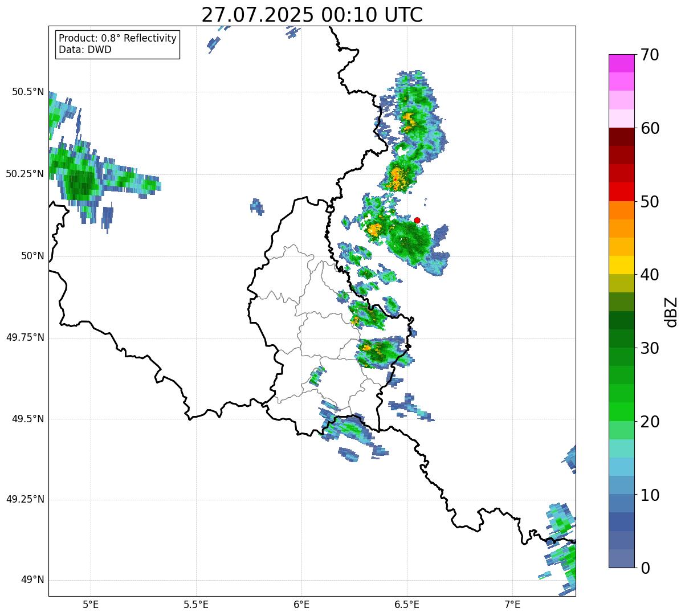Click the 49.75°N latitude label

coord(25,337)
